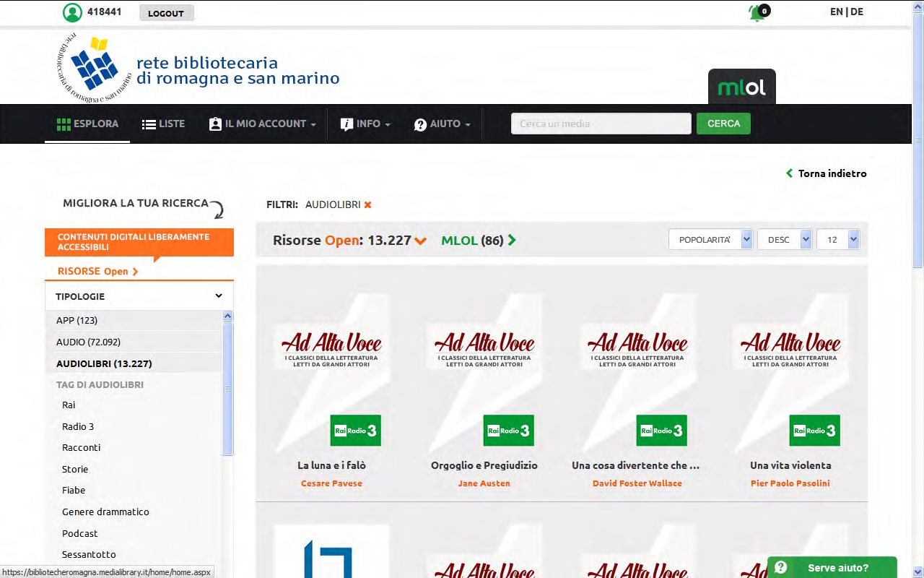This screenshot has width=924, height=578.
Task: Click the title La luna e i falò
Action: click(x=331, y=465)
